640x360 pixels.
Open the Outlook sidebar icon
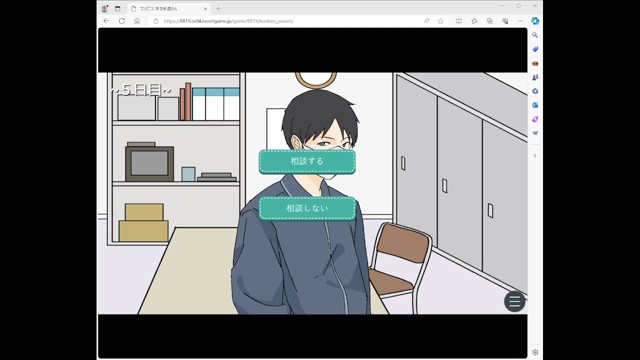(535, 105)
